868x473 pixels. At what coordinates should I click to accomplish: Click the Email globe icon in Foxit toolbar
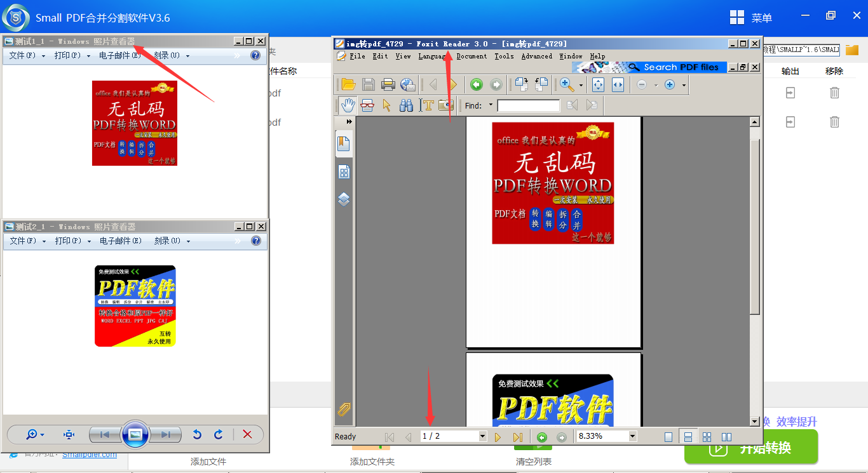tap(407, 84)
